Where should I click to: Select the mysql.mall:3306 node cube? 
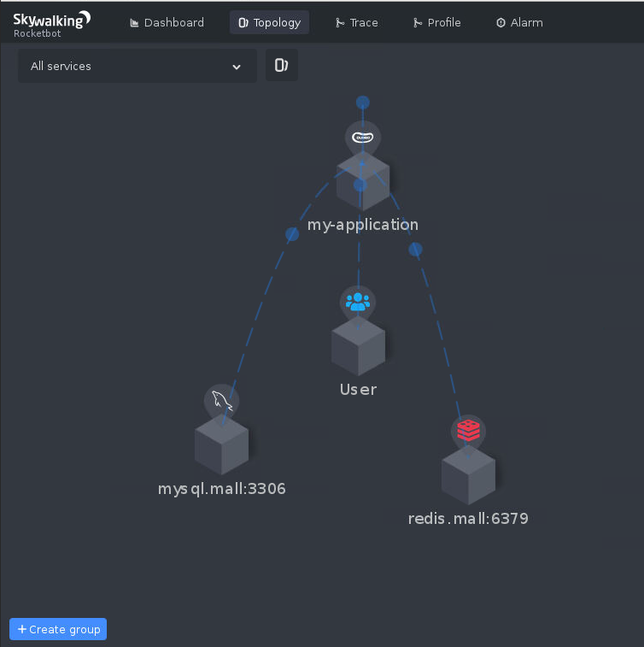(222, 444)
